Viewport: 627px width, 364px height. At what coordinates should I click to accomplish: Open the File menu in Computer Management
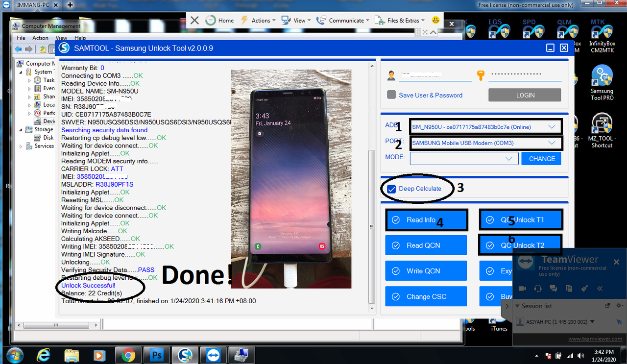point(21,38)
